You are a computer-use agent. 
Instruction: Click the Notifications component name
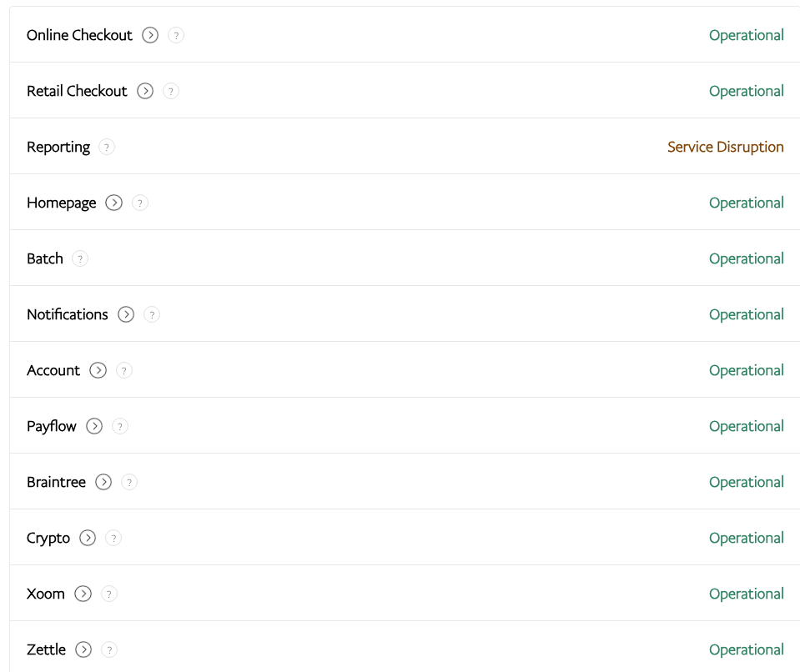click(68, 314)
